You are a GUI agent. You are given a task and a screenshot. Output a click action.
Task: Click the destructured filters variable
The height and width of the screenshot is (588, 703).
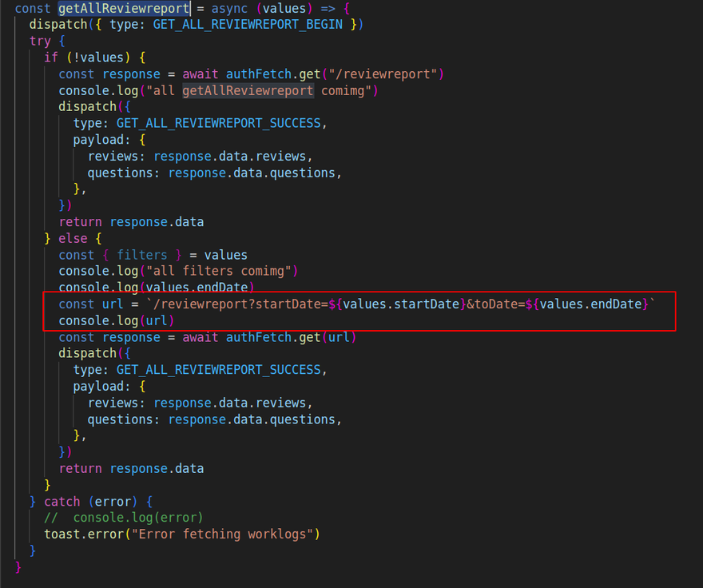click(x=142, y=255)
